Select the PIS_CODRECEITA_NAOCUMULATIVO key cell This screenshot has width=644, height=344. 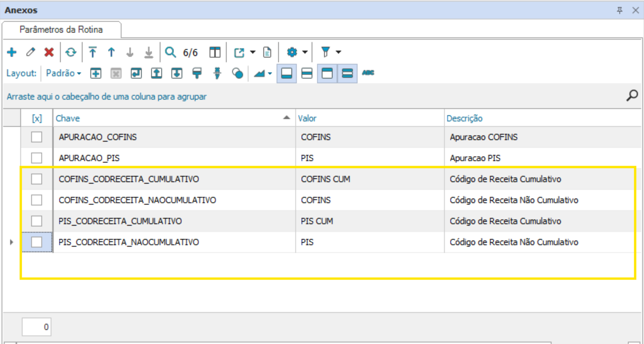(x=175, y=242)
